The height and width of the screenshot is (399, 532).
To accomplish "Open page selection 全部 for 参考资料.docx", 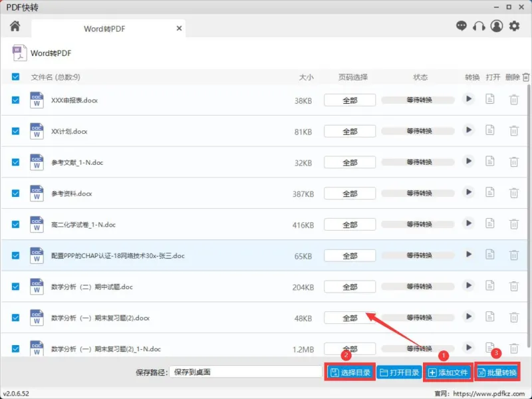I will click(x=350, y=194).
